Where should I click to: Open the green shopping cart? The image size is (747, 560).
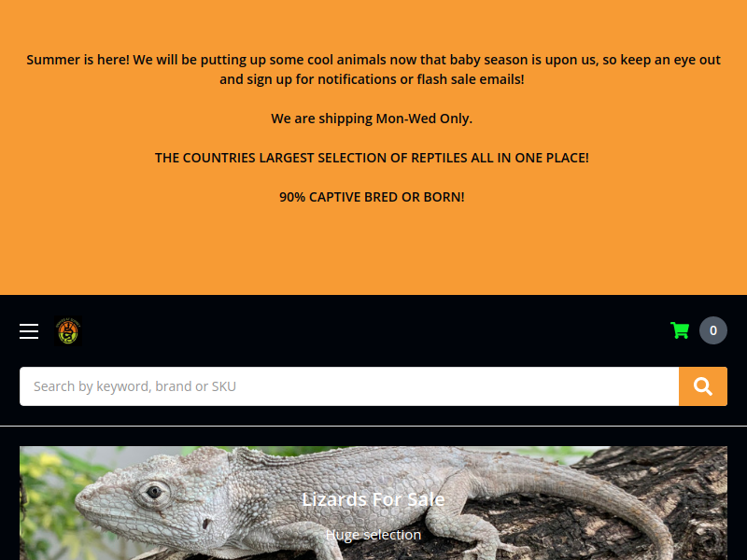pos(680,330)
